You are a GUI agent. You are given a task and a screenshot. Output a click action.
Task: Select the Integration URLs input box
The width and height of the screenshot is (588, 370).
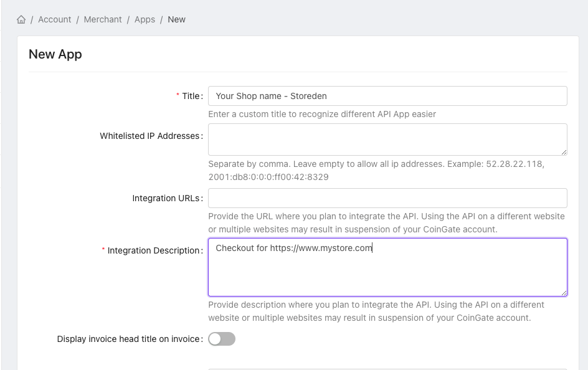[387, 198]
